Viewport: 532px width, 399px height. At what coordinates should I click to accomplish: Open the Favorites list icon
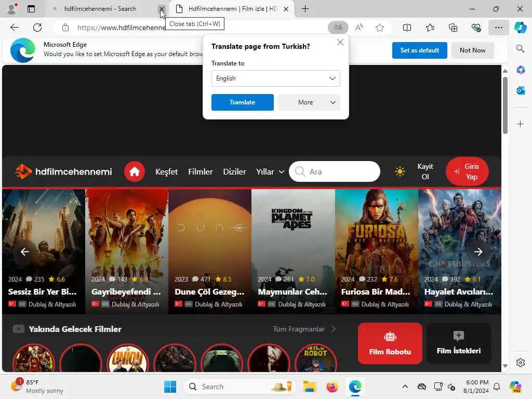point(430,28)
